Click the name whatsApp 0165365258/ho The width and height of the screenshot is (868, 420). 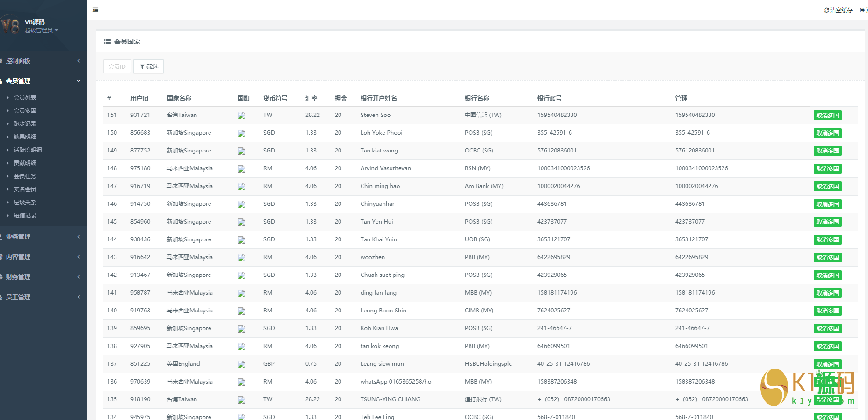(x=396, y=382)
